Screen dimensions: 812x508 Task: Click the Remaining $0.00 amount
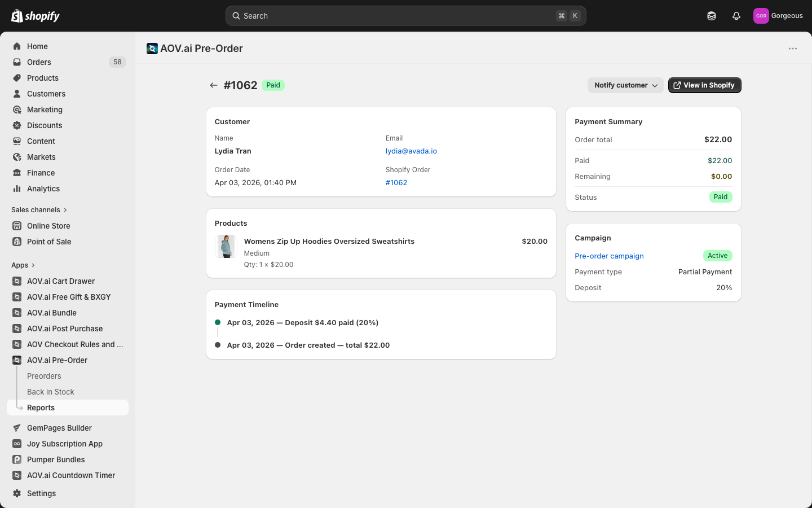[721, 176]
